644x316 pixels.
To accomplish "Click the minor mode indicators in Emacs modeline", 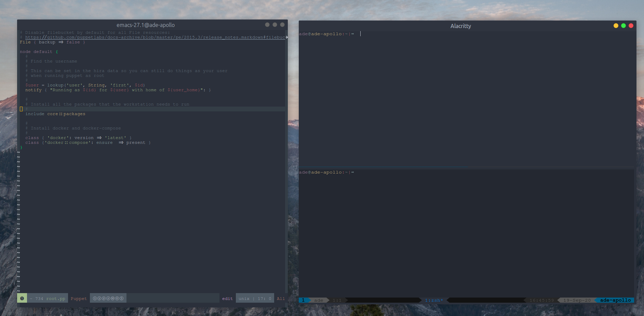I will click(x=108, y=298).
